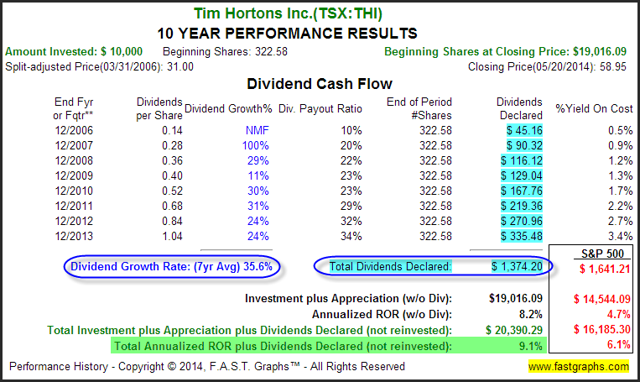Select the S&P 500 $1,641.21 dividend value

tap(604, 269)
